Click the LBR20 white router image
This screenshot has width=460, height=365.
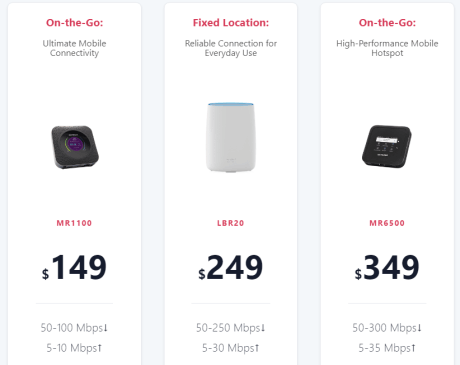coord(231,137)
